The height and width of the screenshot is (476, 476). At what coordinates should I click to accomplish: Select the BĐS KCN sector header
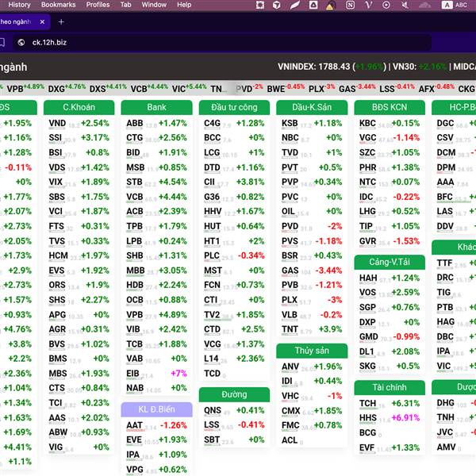(390, 107)
